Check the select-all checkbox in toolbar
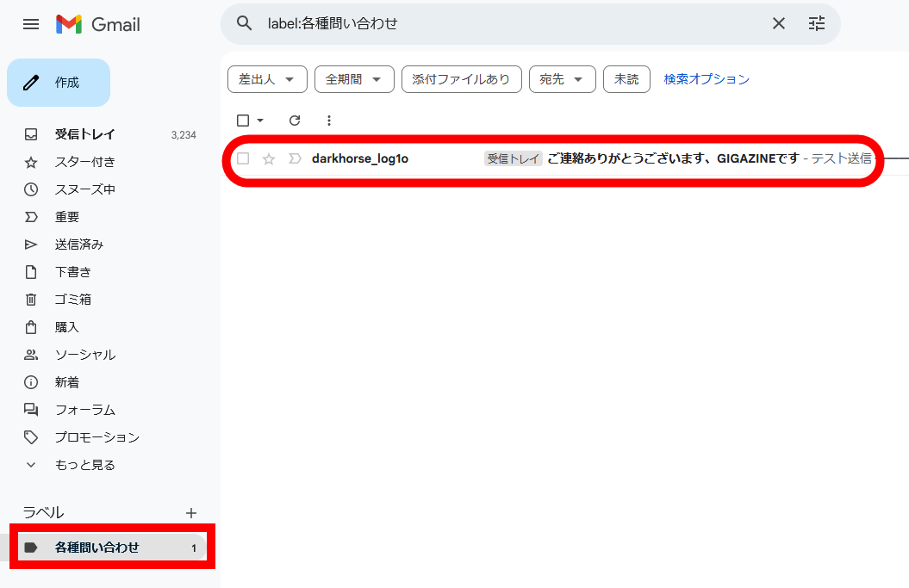 pyautogui.click(x=243, y=121)
